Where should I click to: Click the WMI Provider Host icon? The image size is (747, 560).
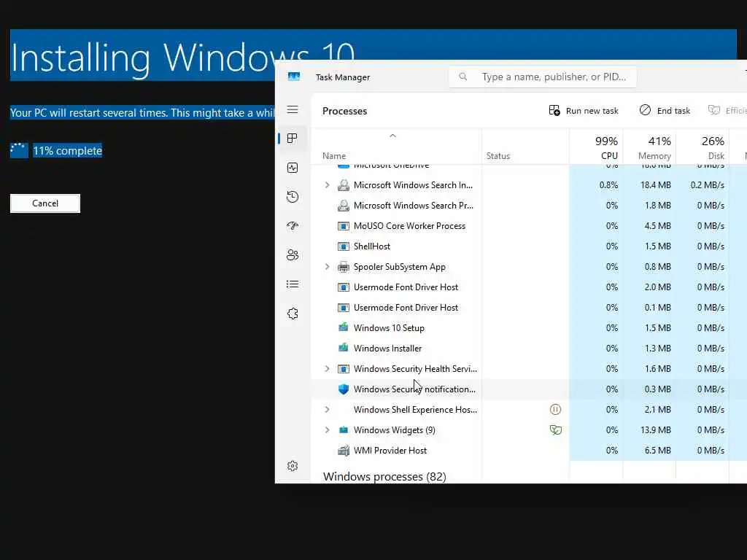pyautogui.click(x=344, y=451)
